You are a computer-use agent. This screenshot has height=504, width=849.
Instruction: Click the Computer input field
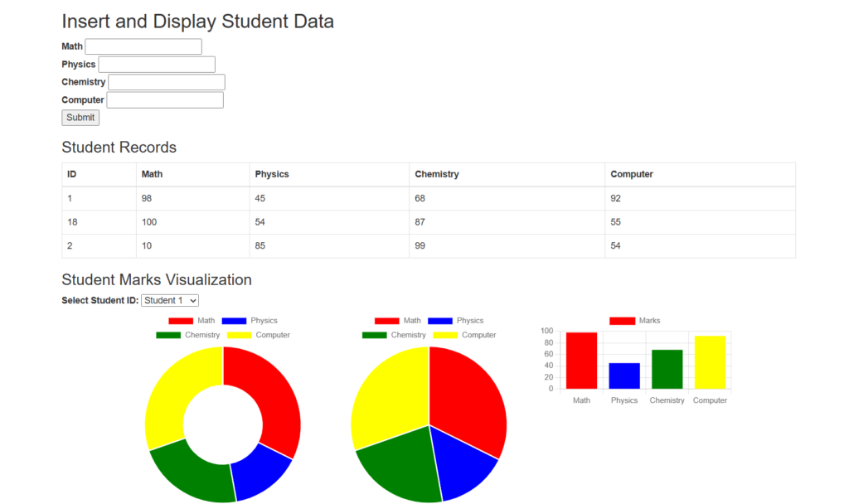click(165, 100)
